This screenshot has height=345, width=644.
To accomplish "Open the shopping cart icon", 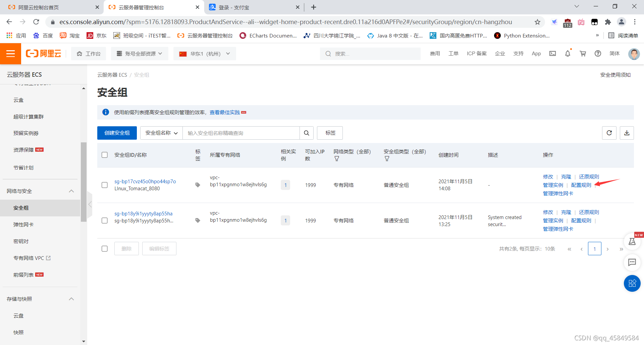I will click(x=583, y=54).
